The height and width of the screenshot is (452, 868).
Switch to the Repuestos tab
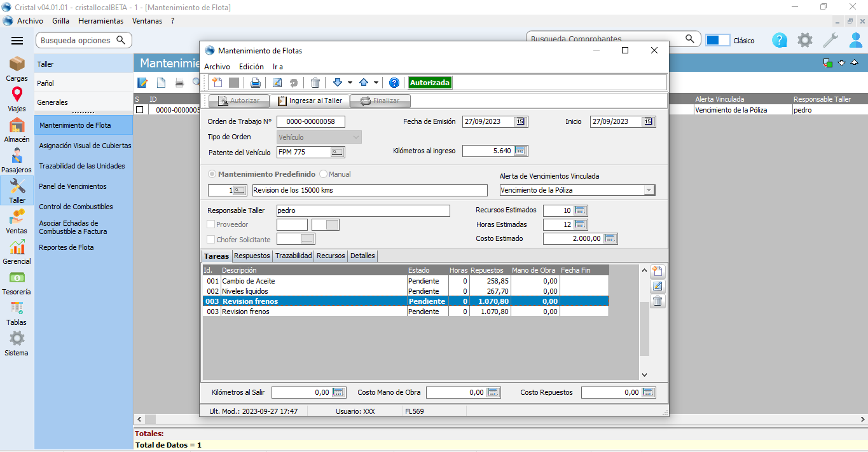[x=252, y=256]
